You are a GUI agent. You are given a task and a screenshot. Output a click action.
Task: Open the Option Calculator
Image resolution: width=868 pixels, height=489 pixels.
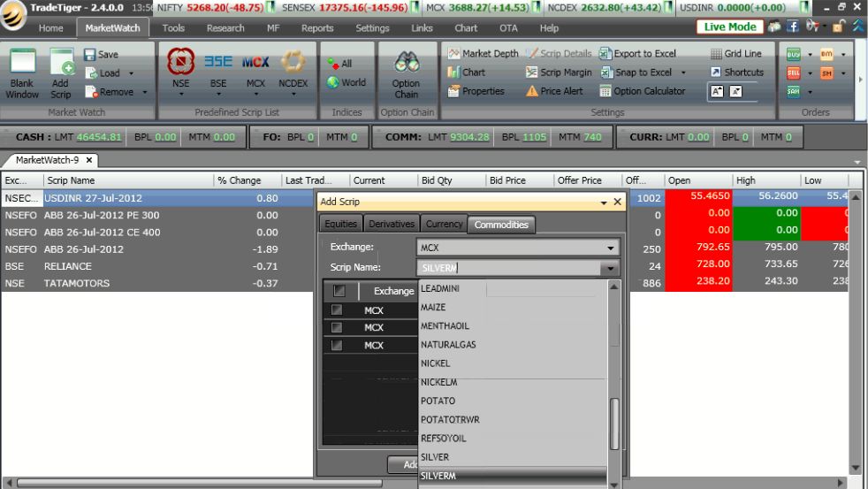click(x=643, y=91)
